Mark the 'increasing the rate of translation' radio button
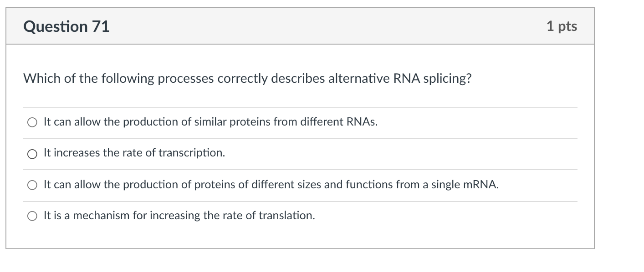Viewport: 644px width, 272px height. tap(32, 216)
